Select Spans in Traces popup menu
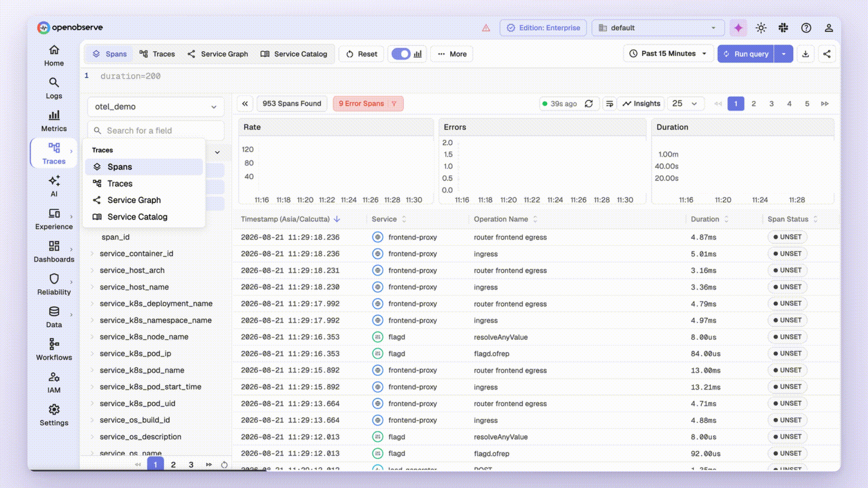Image resolution: width=868 pixels, height=488 pixels. tap(144, 167)
